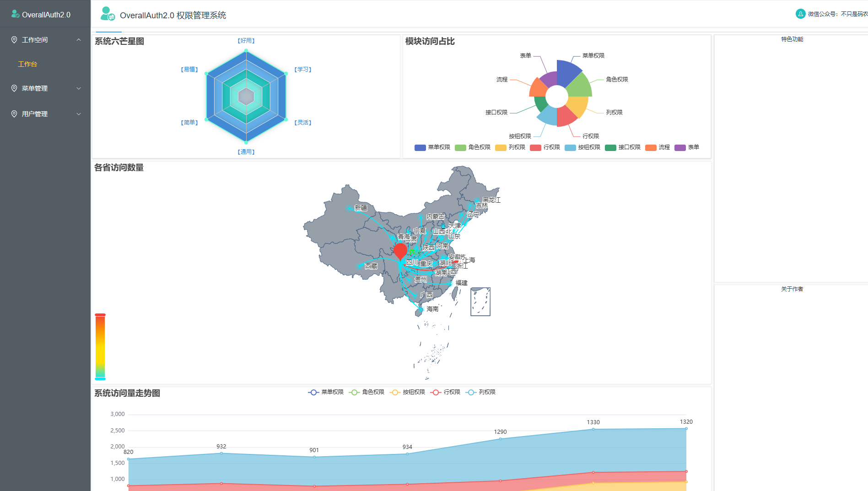Click the 【学习】 radar axis label

pyautogui.click(x=303, y=70)
